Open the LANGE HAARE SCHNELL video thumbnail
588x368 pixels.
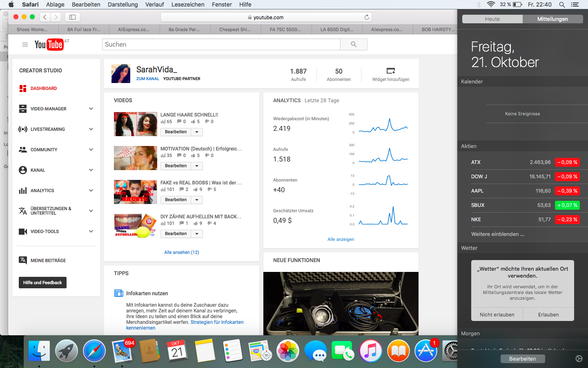pos(136,124)
